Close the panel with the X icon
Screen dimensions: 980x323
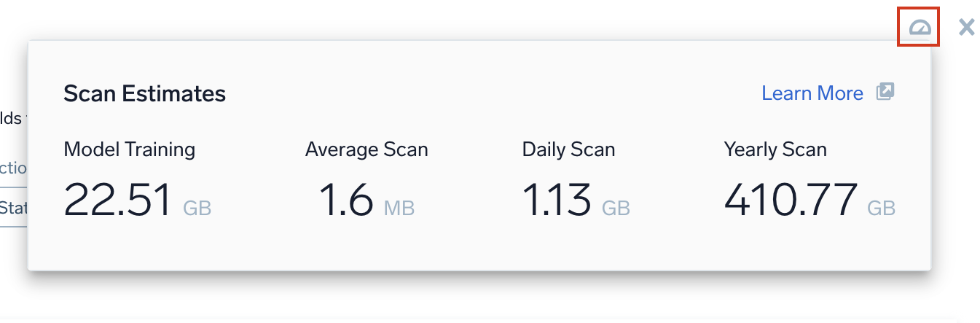(966, 28)
